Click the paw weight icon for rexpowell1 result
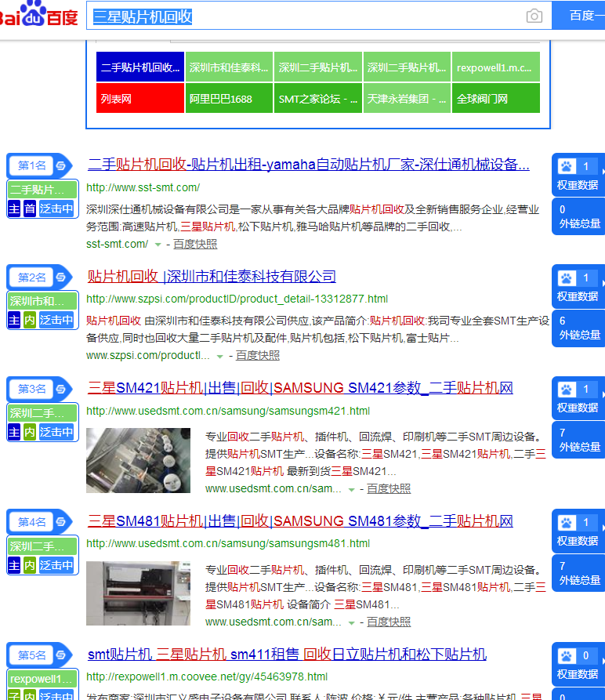The width and height of the screenshot is (605, 700). click(x=566, y=656)
